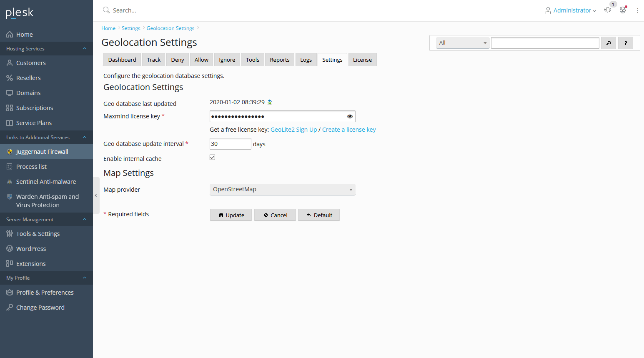Image resolution: width=644 pixels, height=358 pixels.
Task: Click the Cancel button
Action: click(x=275, y=215)
